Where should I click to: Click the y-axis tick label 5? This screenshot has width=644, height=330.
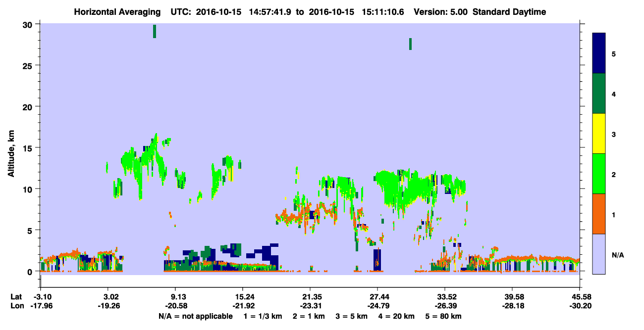click(31, 230)
